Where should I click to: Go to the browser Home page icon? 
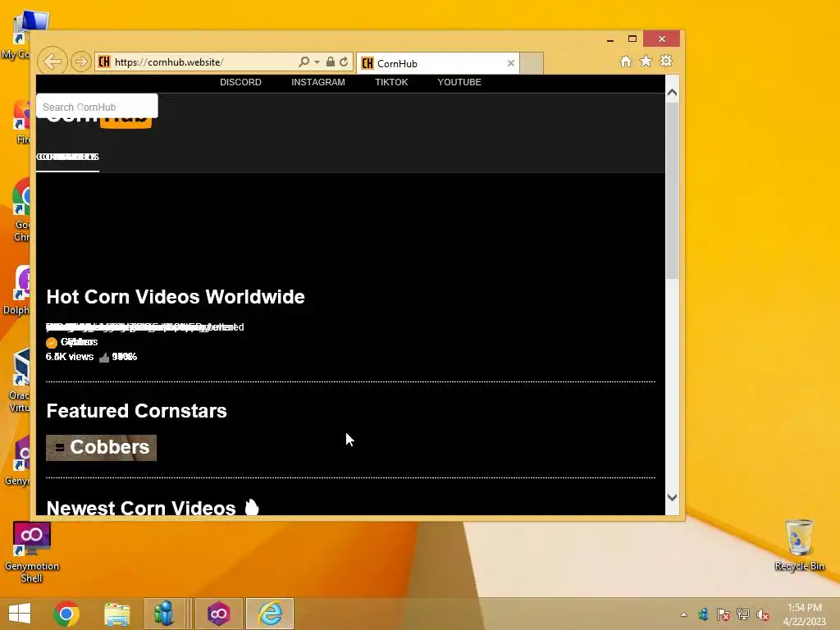tap(626, 61)
